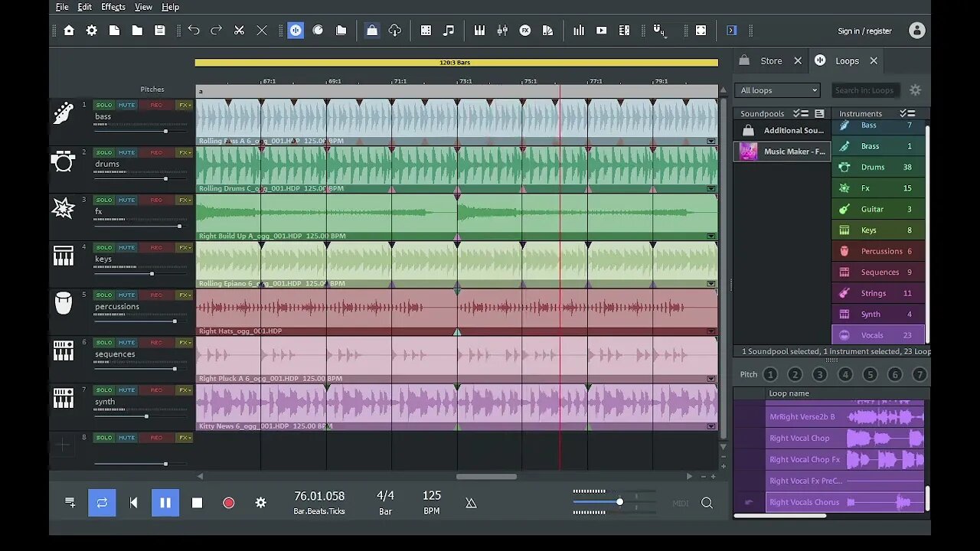Arm recording on the fx track
Viewport: 980px width, 551px height.
click(156, 200)
